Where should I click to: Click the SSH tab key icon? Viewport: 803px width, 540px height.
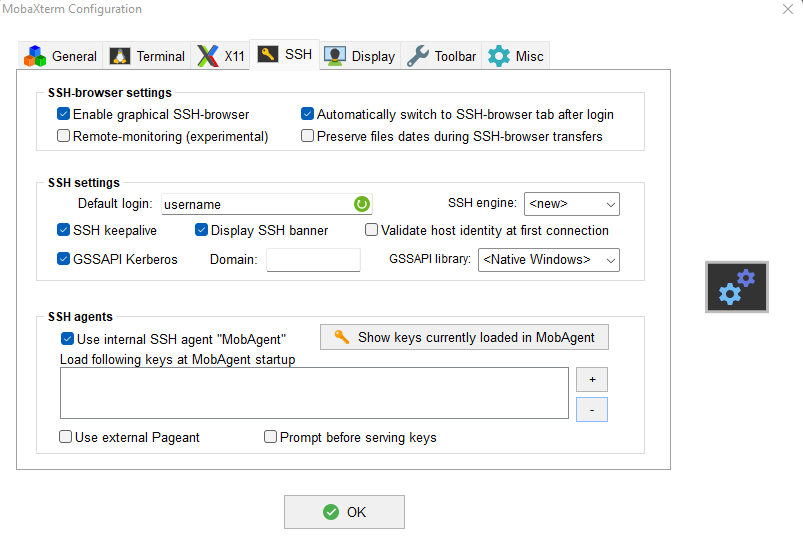[267, 54]
